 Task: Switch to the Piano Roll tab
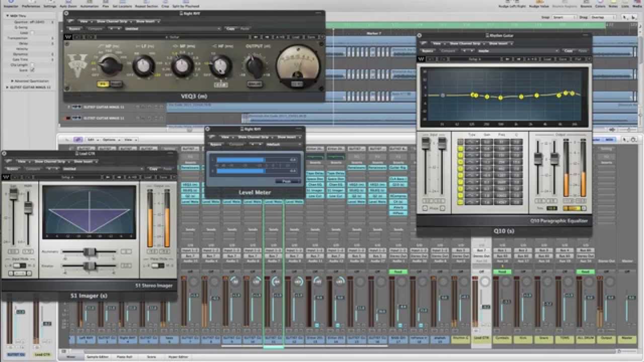click(124, 356)
